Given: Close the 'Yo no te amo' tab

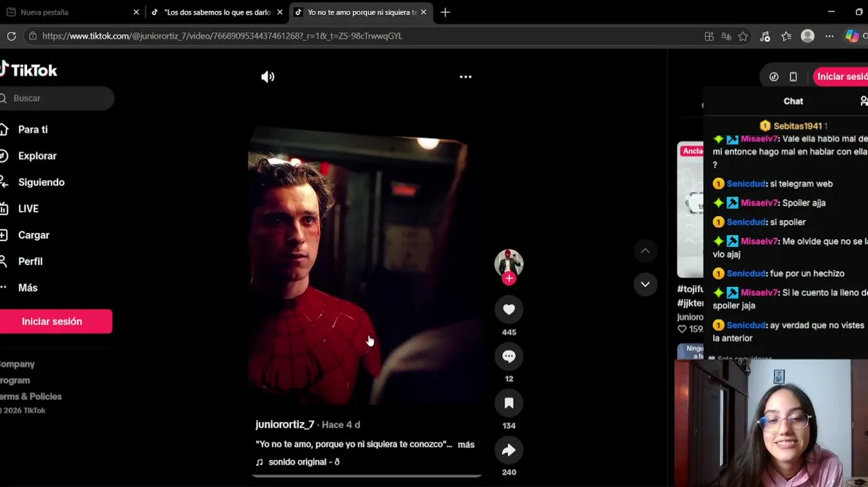Looking at the screenshot, I should pos(424,12).
